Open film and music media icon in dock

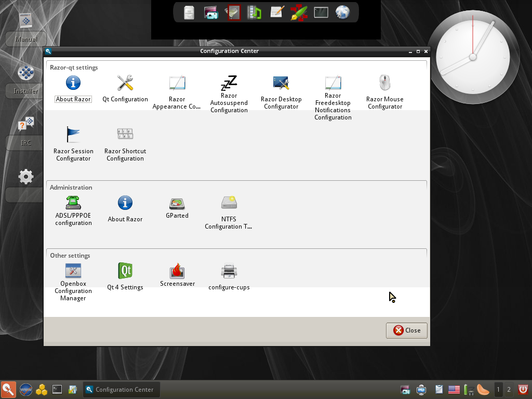pyautogui.click(x=254, y=13)
